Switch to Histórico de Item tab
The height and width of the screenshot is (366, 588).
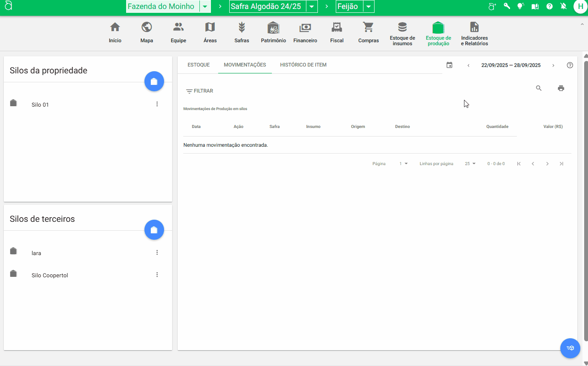coord(303,65)
